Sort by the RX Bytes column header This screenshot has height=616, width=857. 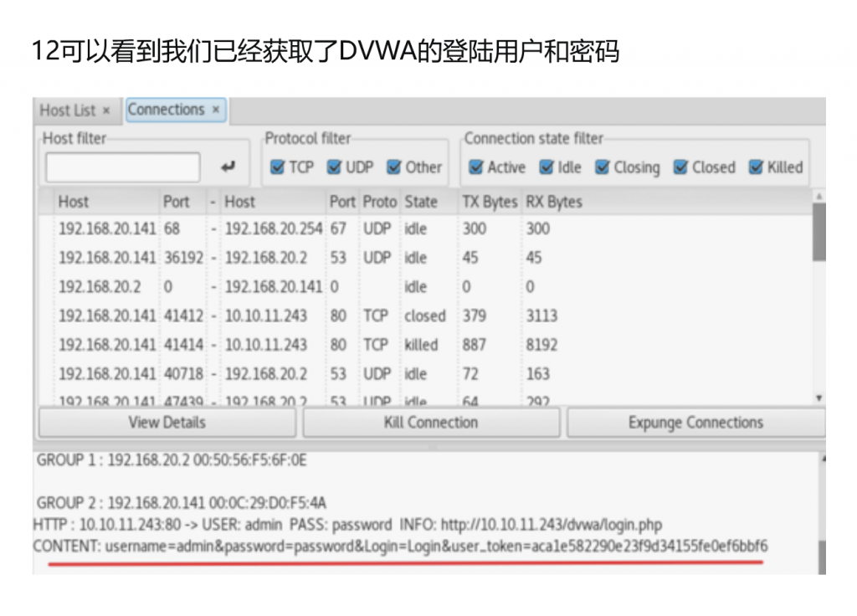[554, 202]
